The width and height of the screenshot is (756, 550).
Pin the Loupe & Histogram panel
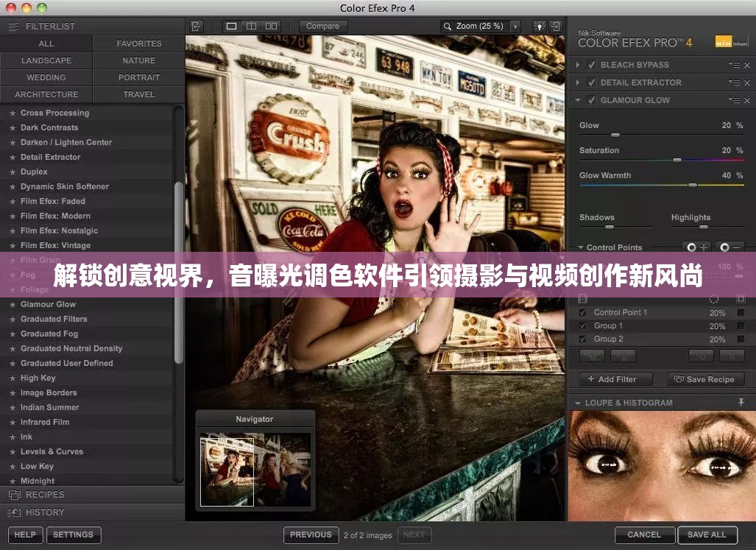(741, 402)
